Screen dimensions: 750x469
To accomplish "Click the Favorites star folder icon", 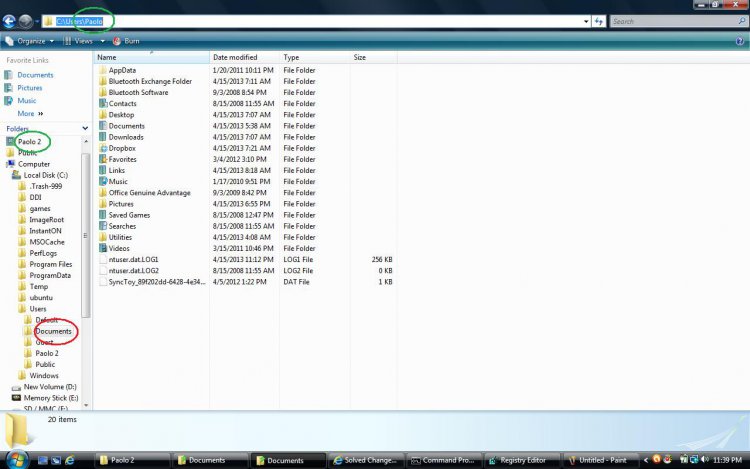I will pos(102,159).
